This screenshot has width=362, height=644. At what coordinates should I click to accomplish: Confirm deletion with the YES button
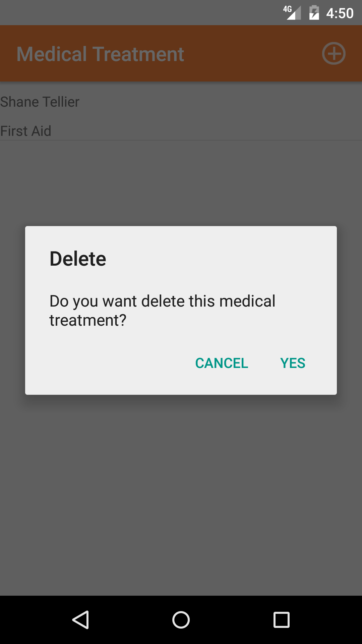293,363
